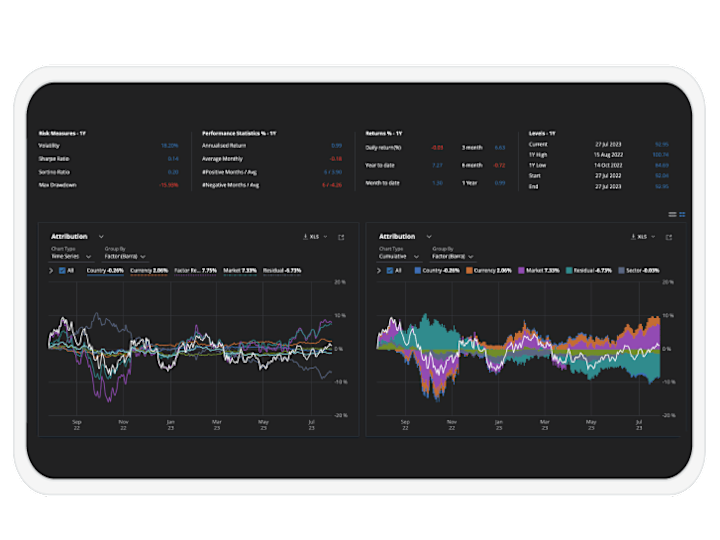Click the Year to date label
The image size is (720, 540).
(380, 165)
